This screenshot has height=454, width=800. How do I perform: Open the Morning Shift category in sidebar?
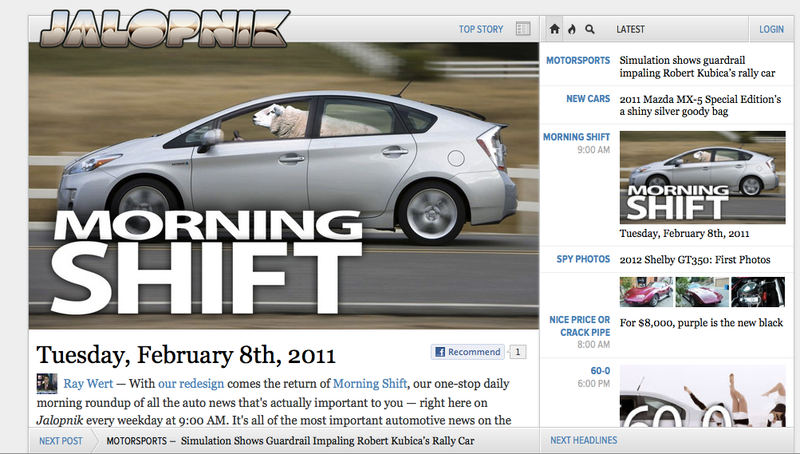577,137
